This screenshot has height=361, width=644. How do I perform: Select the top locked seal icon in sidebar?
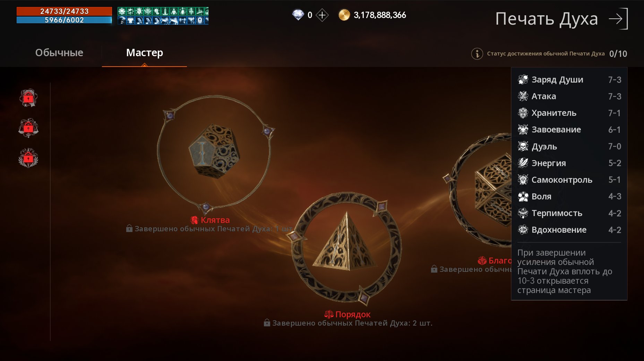pyautogui.click(x=28, y=98)
